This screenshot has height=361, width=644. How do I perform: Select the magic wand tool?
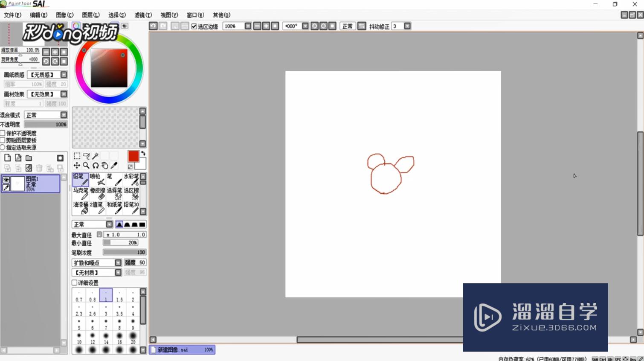pos(96,156)
